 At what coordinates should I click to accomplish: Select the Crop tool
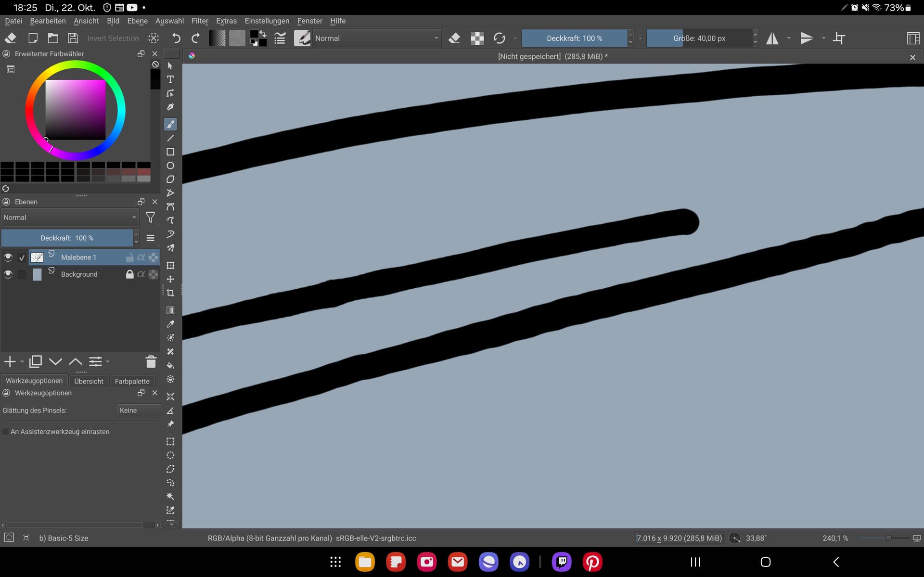click(x=170, y=293)
